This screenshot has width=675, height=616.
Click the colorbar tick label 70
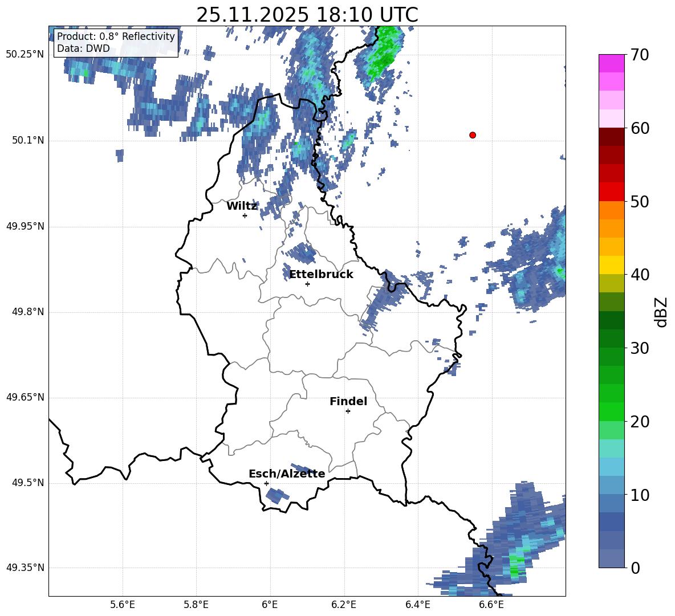(640, 55)
